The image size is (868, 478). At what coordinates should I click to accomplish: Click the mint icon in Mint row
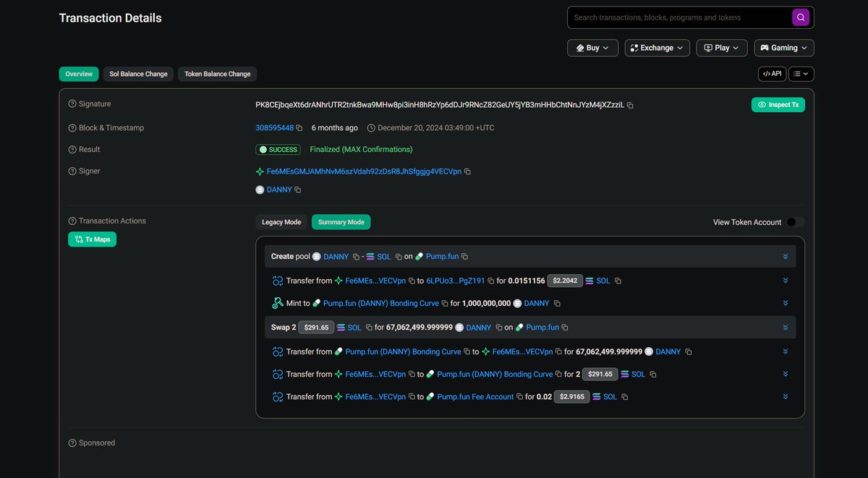tap(278, 303)
